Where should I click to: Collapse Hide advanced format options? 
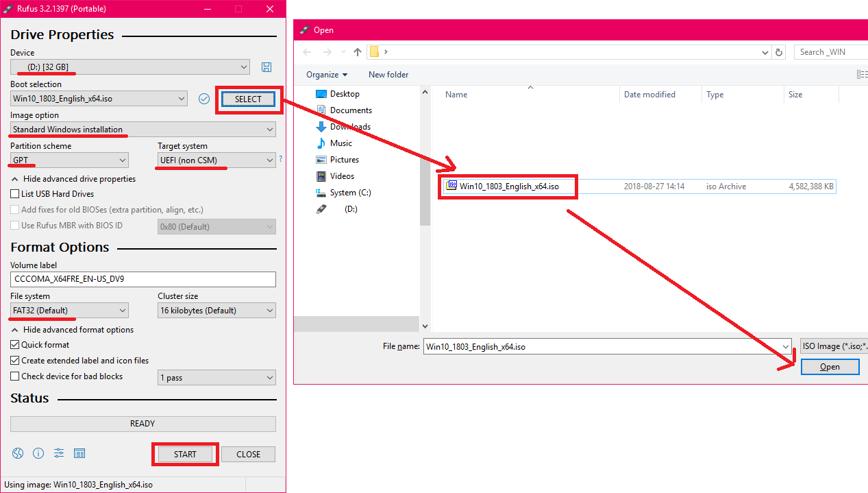tap(73, 330)
